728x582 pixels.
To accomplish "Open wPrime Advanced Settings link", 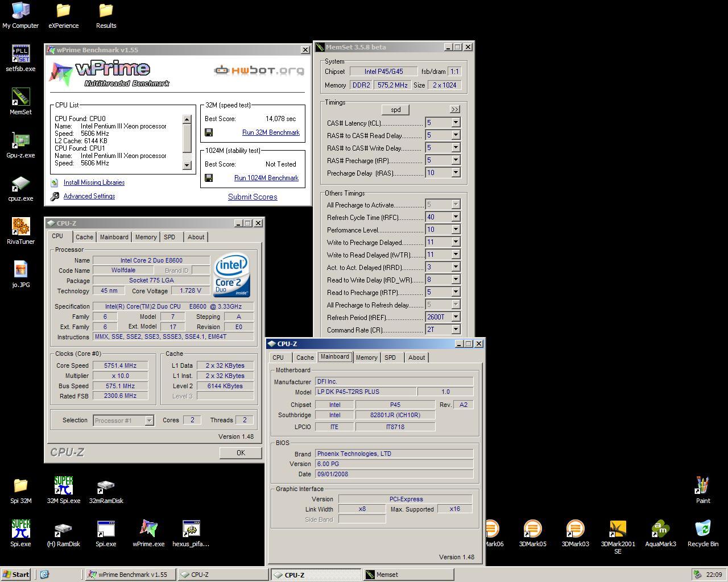I will pyautogui.click(x=89, y=196).
